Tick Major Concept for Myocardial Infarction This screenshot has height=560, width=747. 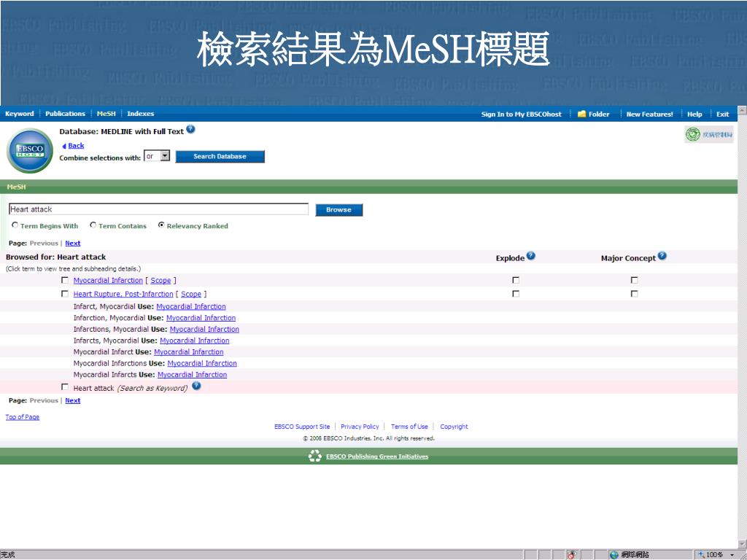click(634, 280)
